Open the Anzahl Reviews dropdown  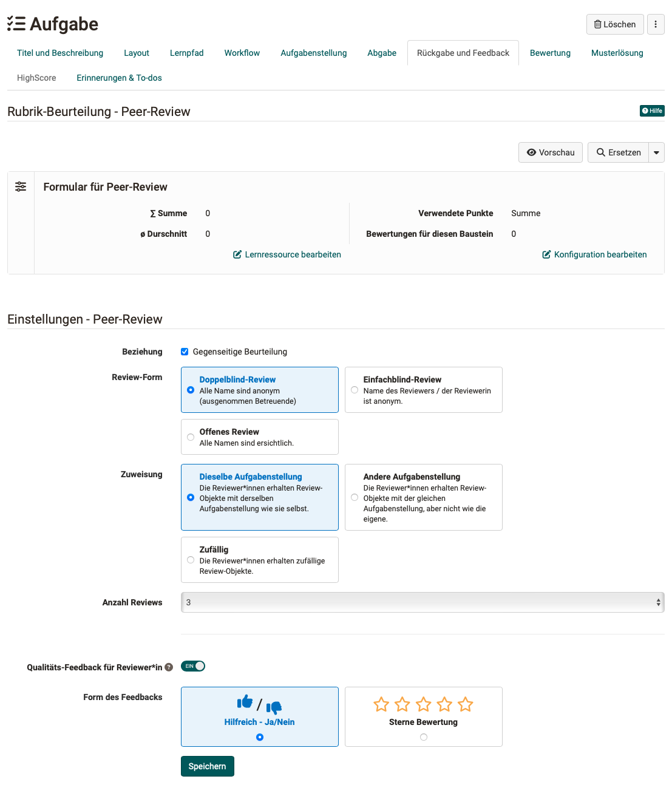tap(422, 602)
